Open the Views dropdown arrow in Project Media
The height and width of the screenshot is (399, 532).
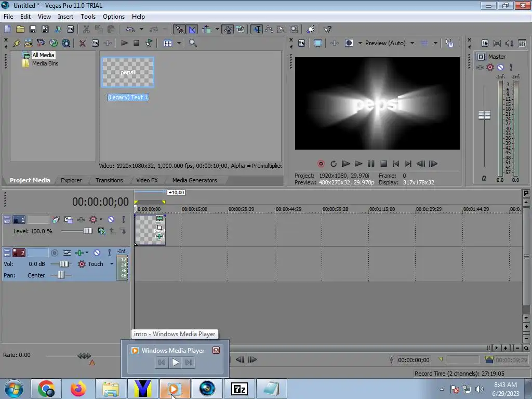pos(179,43)
